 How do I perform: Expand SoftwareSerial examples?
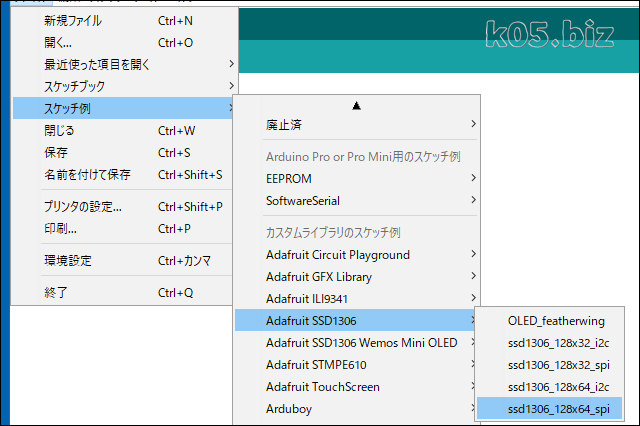tap(356, 200)
